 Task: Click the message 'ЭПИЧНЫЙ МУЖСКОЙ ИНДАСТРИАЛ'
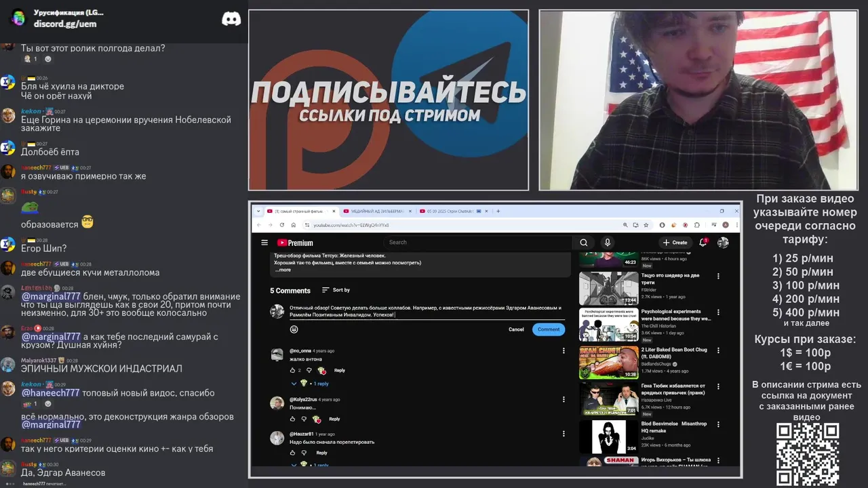pos(102,369)
